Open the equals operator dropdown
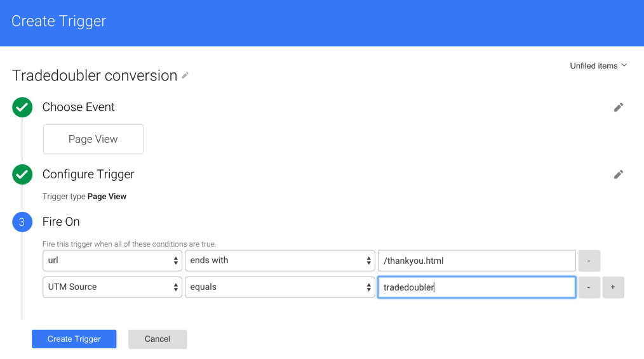 (279, 287)
